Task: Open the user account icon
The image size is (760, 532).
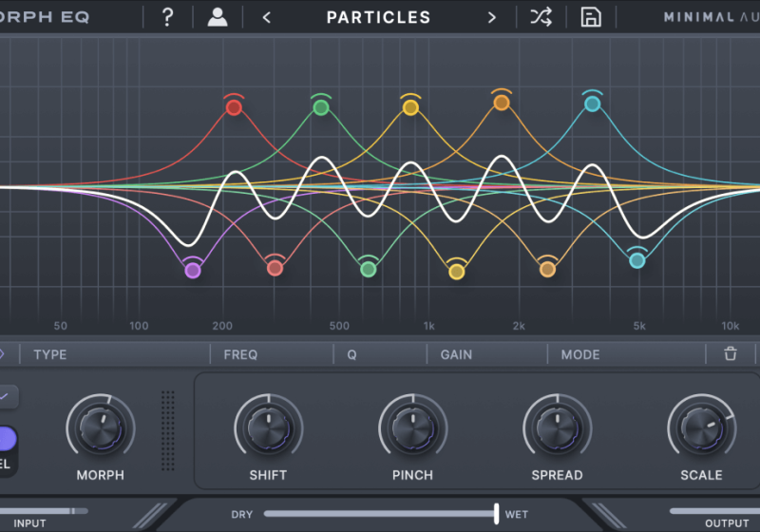Action: click(218, 17)
